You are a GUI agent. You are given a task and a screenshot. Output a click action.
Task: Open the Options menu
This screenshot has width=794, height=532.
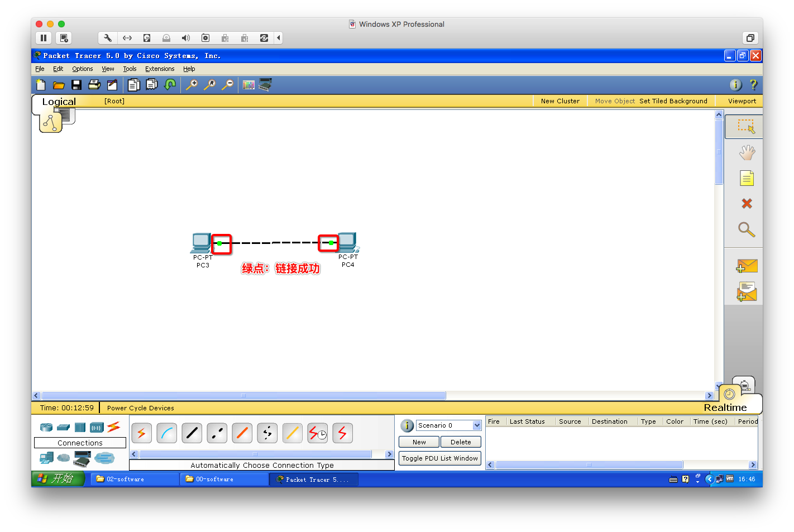point(82,69)
